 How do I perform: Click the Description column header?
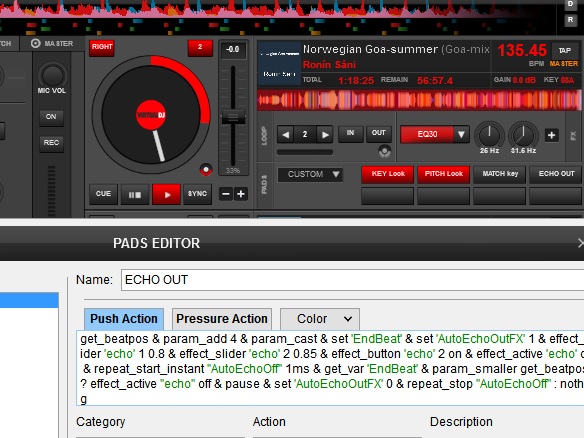(x=461, y=422)
